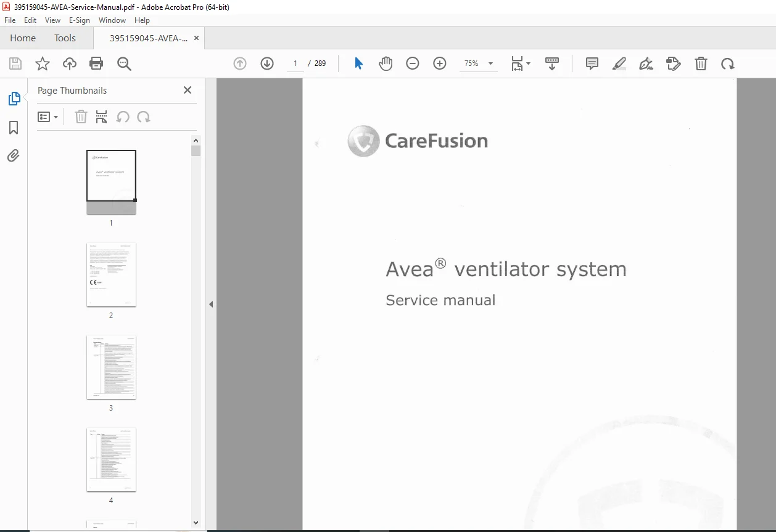This screenshot has height=532, width=776.
Task: Select the highlight text pen tool
Action: (619, 63)
